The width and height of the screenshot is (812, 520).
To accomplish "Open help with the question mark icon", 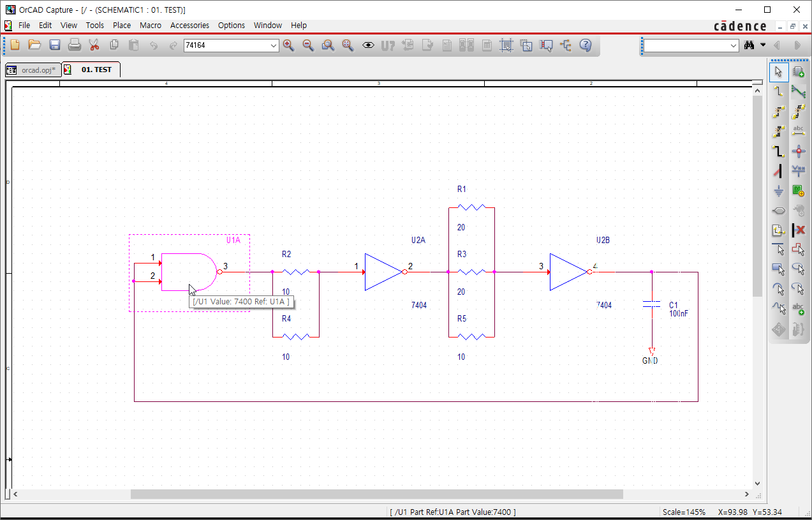I will click(586, 45).
